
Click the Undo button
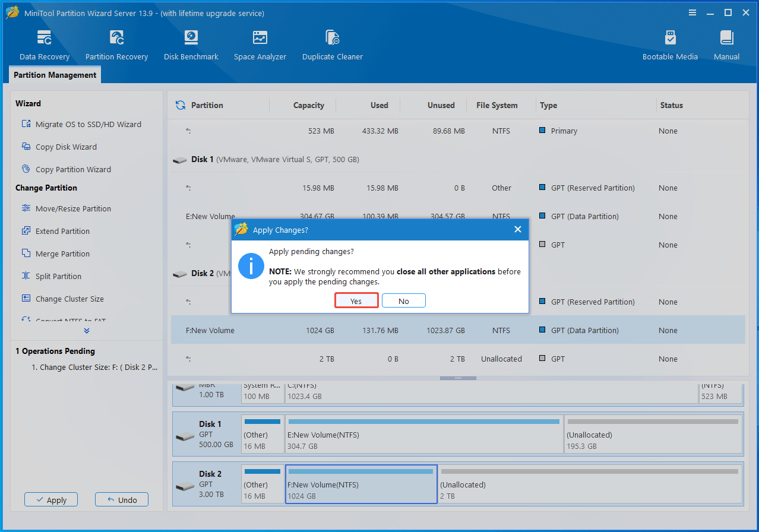122,500
